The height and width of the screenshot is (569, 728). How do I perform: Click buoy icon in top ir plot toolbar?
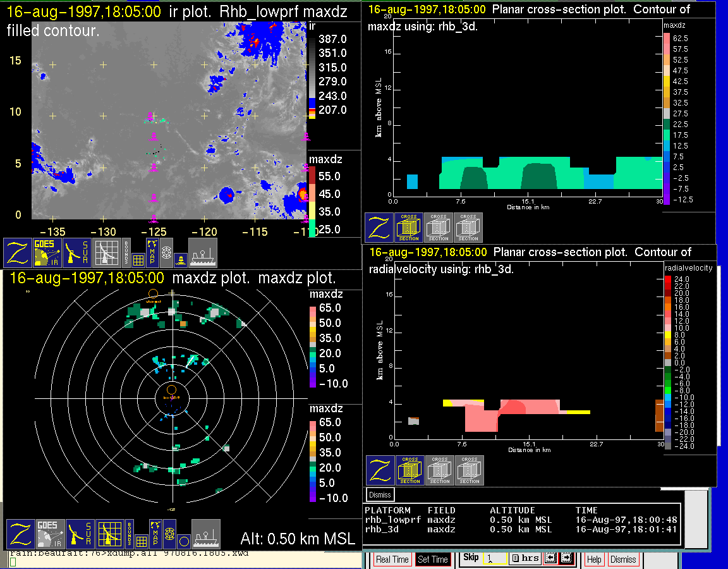pos(181,259)
